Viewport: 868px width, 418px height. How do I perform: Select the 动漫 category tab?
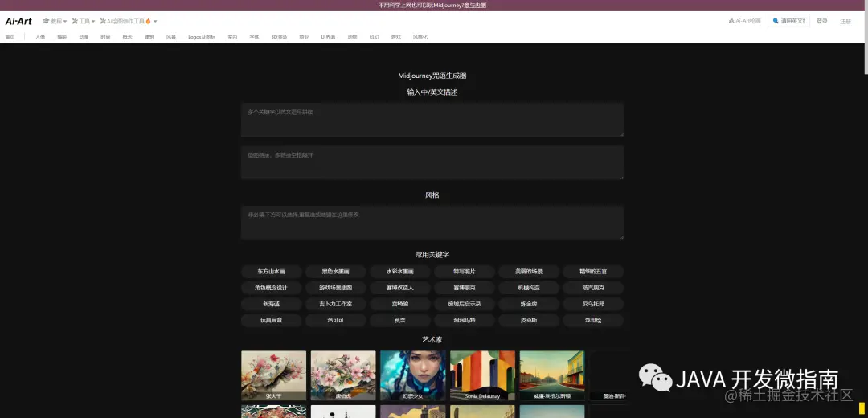[x=84, y=37]
